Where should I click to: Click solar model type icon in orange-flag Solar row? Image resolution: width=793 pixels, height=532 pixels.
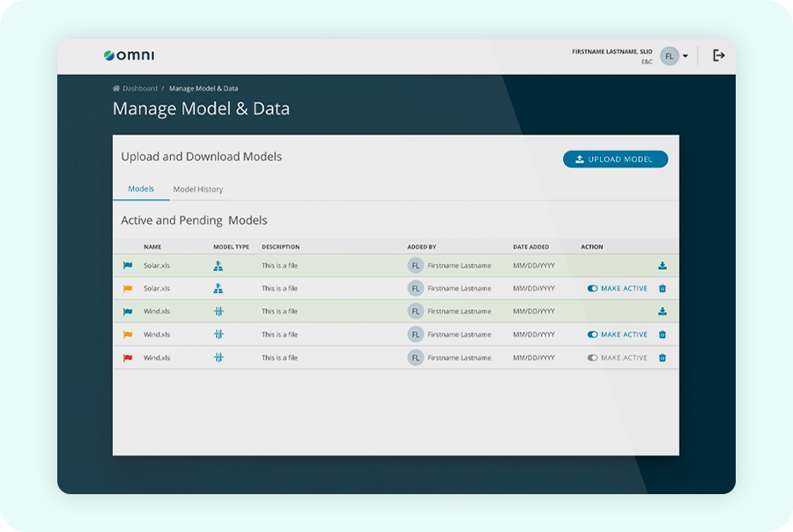click(x=218, y=288)
